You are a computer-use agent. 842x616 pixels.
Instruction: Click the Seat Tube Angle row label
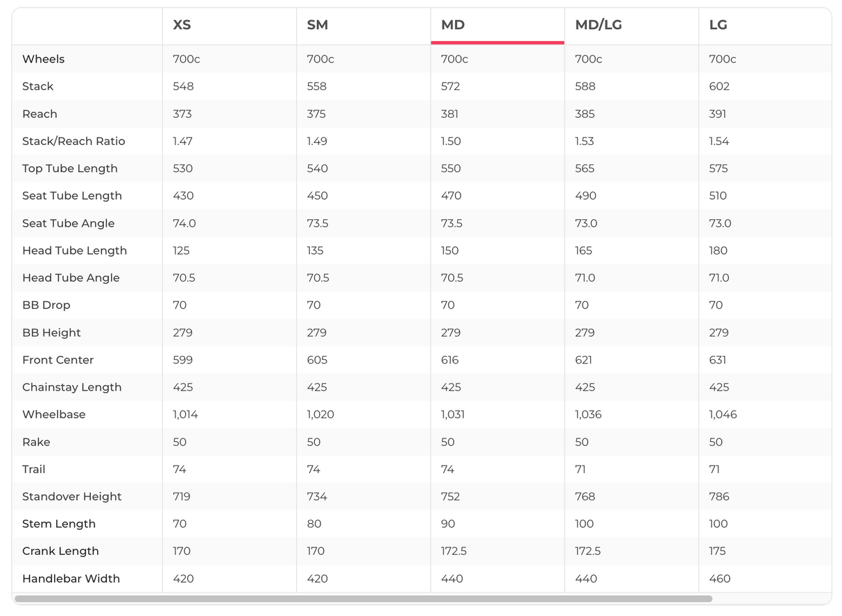click(69, 223)
